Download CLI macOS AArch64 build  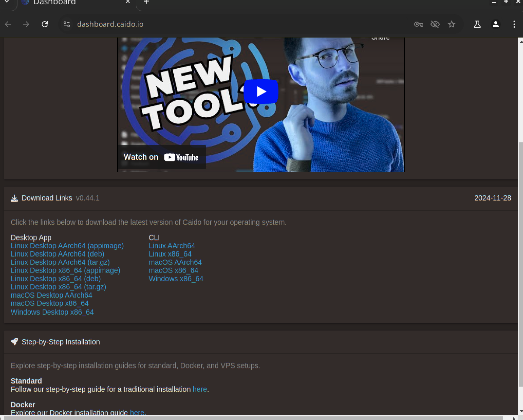(175, 262)
